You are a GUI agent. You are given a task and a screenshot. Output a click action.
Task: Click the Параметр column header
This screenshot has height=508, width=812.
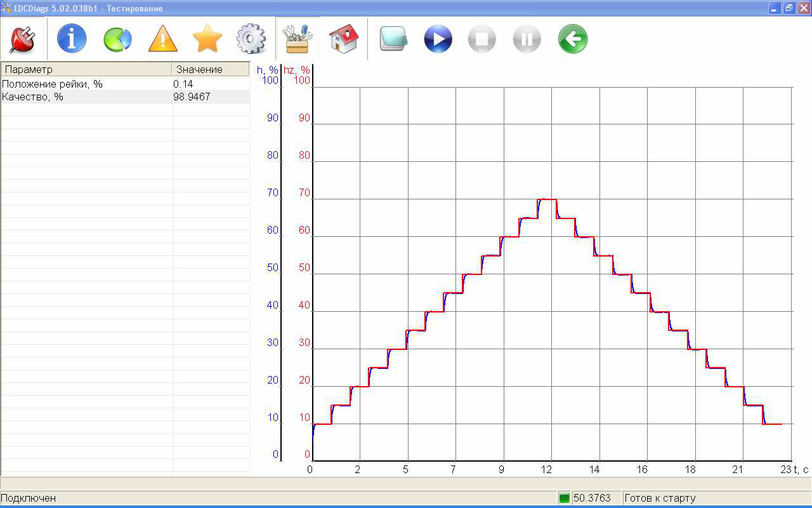[86, 69]
